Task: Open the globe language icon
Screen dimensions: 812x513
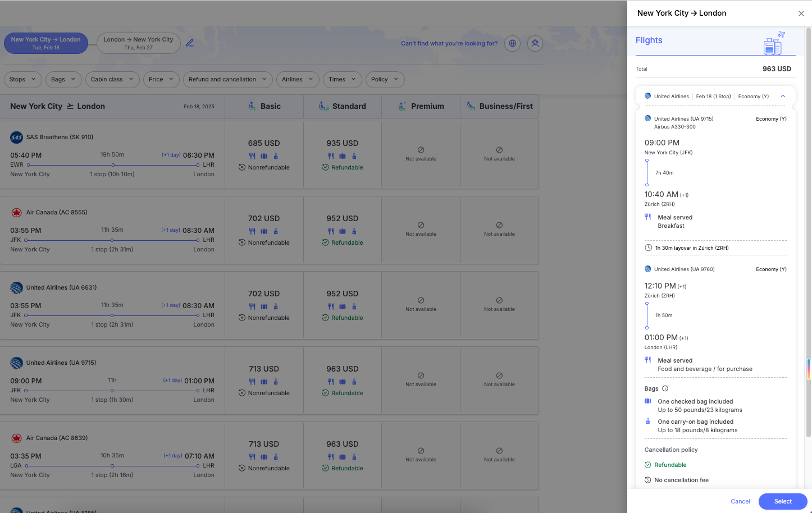Action: pos(512,43)
